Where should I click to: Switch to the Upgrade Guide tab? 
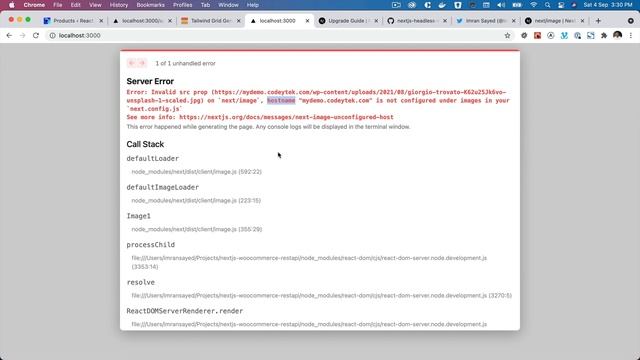pyautogui.click(x=348, y=20)
